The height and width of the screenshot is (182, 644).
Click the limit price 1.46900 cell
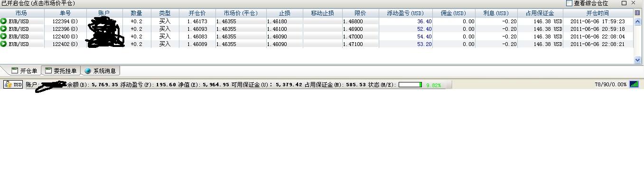[x=360, y=29]
